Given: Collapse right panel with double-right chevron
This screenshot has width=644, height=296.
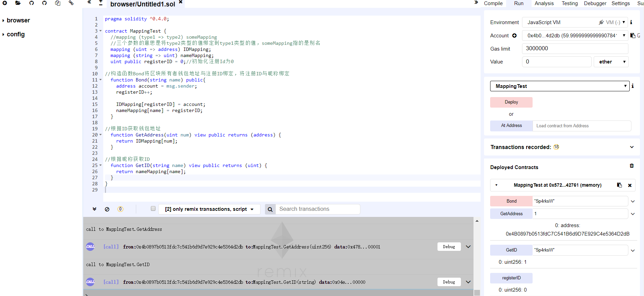Looking at the screenshot, I should [x=476, y=2].
